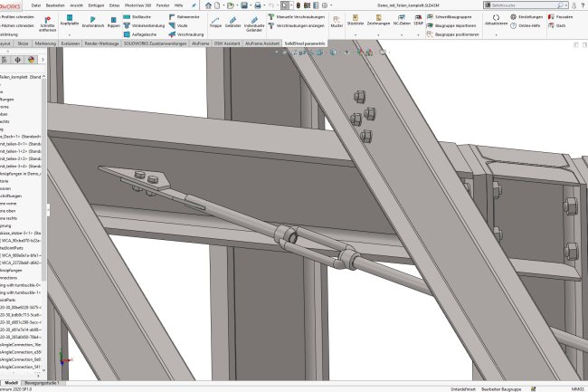Select the Muster tool

point(337,20)
